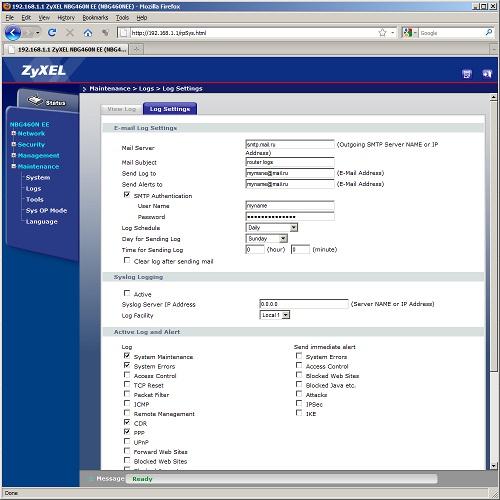
Task: Open the Sys OP Mode link
Action: click(x=46, y=211)
